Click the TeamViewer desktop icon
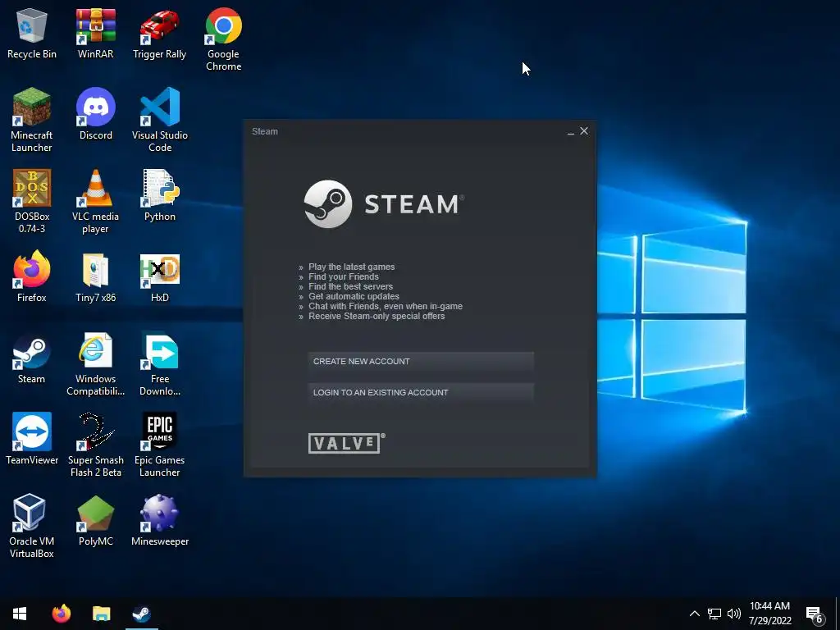 pos(32,439)
